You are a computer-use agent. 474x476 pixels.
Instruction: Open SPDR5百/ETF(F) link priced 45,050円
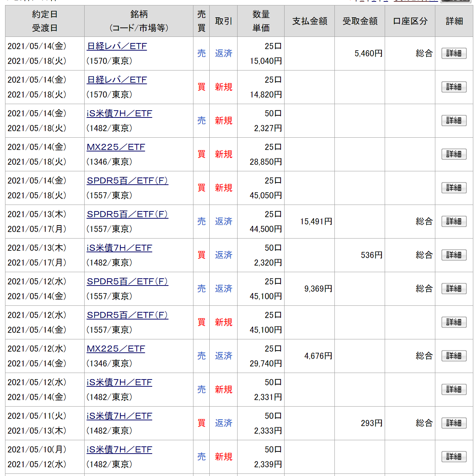[x=127, y=181]
